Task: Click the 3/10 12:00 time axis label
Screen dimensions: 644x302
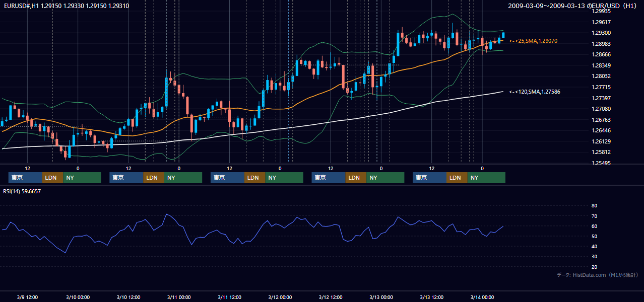Action: pos(128,297)
